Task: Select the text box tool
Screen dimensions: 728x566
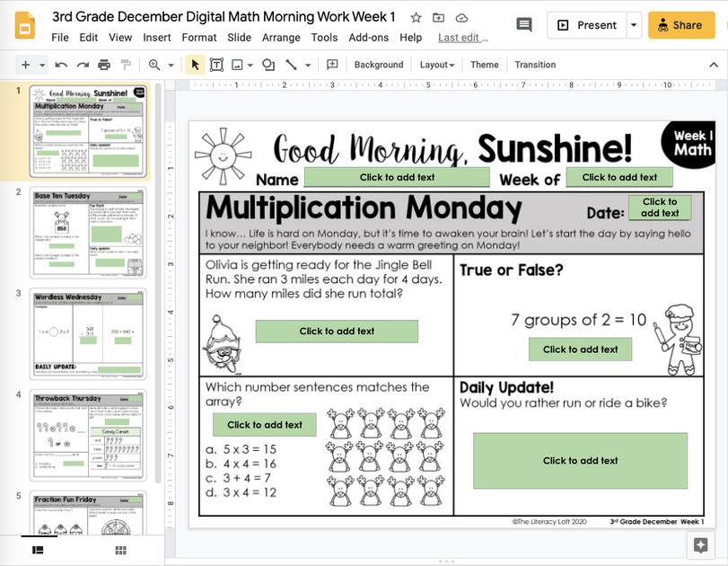Action: click(x=216, y=65)
